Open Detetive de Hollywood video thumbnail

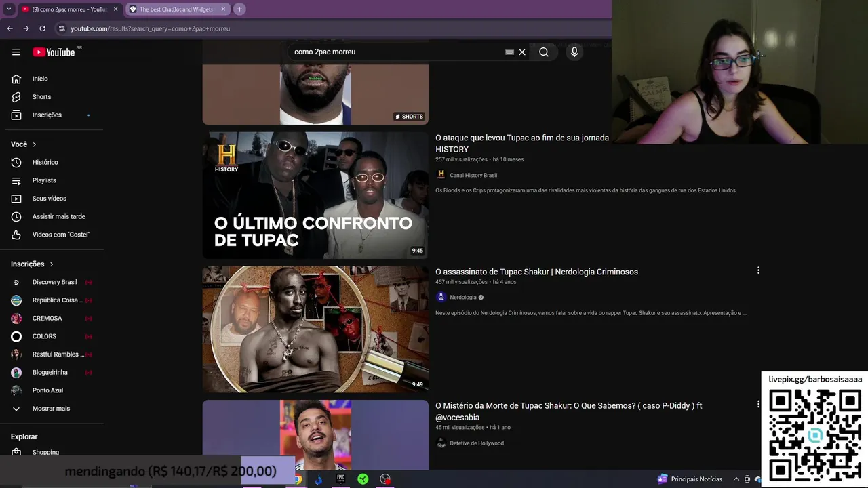[x=315, y=435]
